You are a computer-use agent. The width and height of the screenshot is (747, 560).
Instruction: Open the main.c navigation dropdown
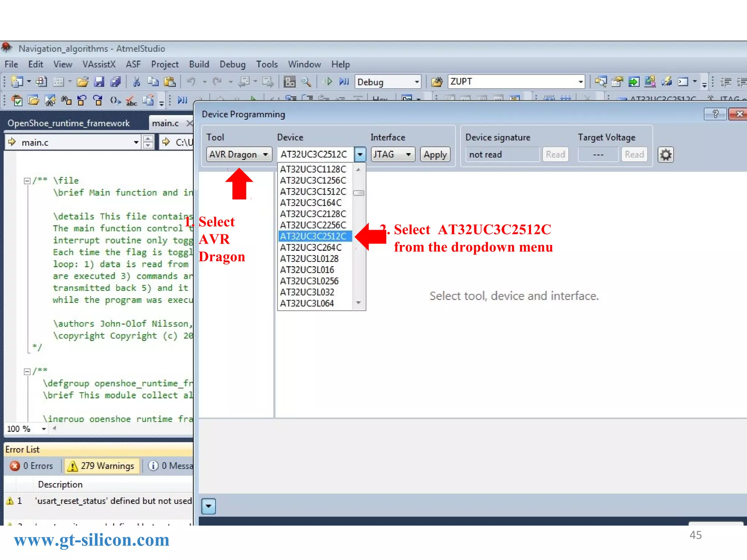click(x=136, y=142)
